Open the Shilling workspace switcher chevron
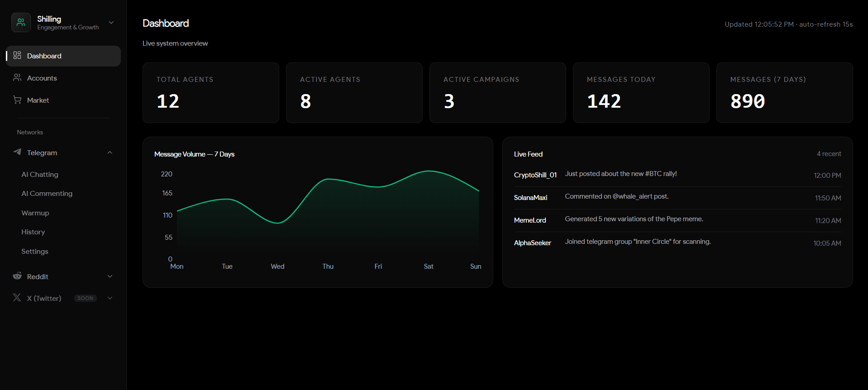 [111, 23]
